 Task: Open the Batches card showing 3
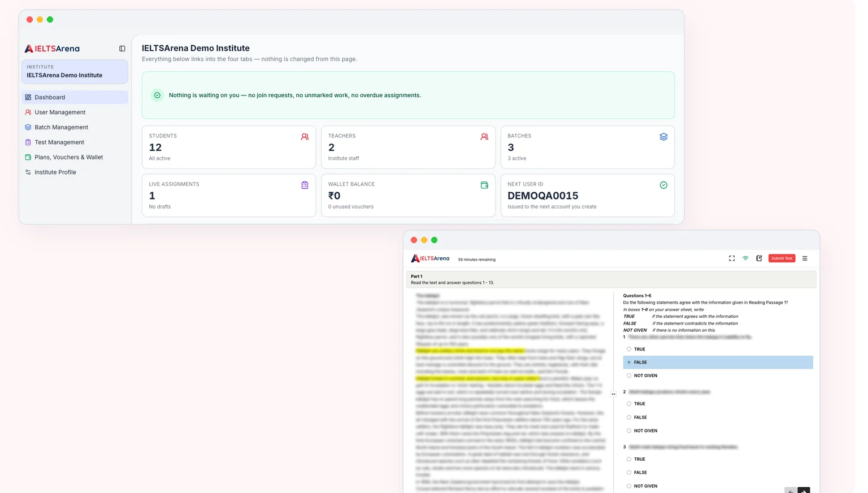click(588, 147)
